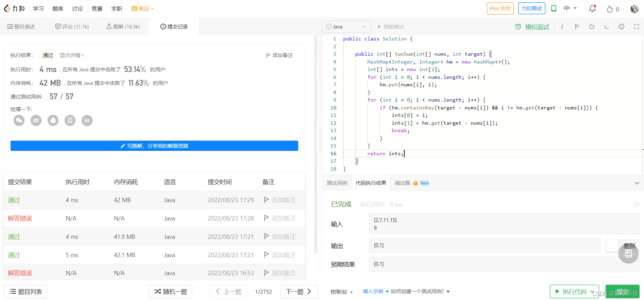Open the 测试用例 tab
Viewport: 644px width, 300px height.
tap(337, 183)
